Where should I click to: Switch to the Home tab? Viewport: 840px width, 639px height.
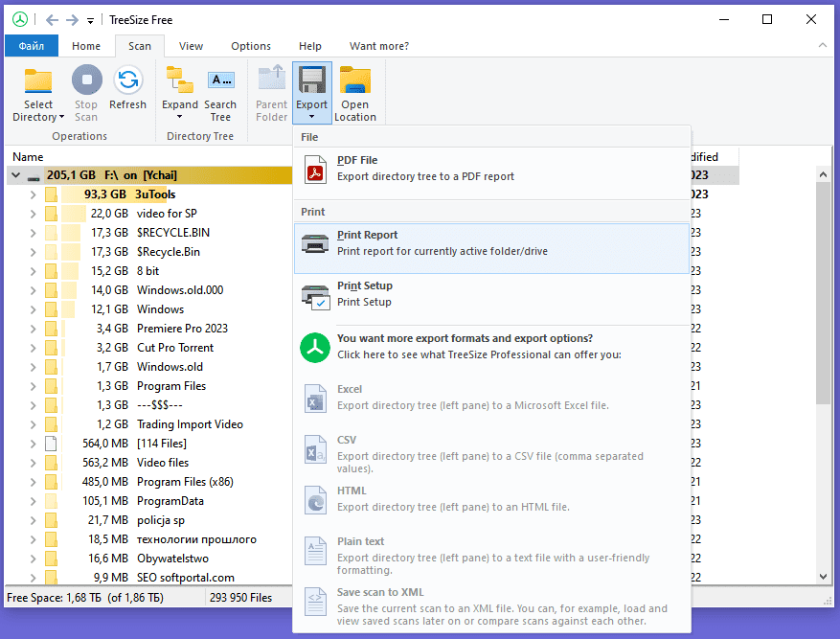coord(86,46)
